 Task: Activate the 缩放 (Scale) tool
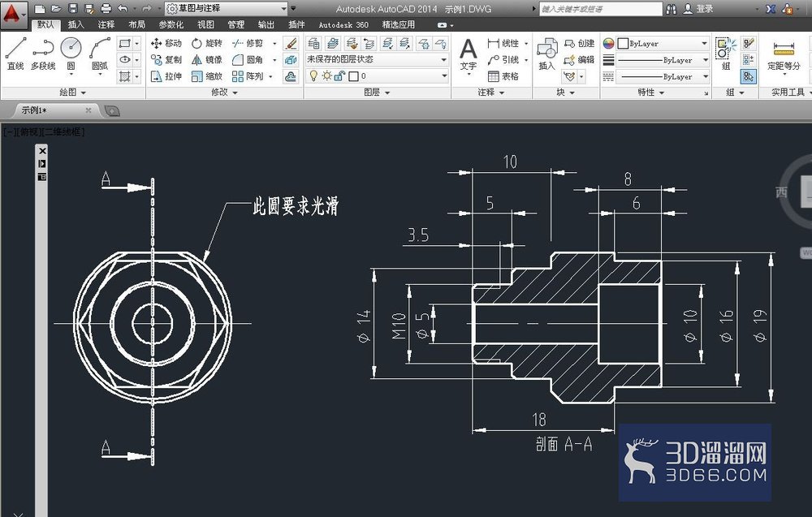(206, 76)
